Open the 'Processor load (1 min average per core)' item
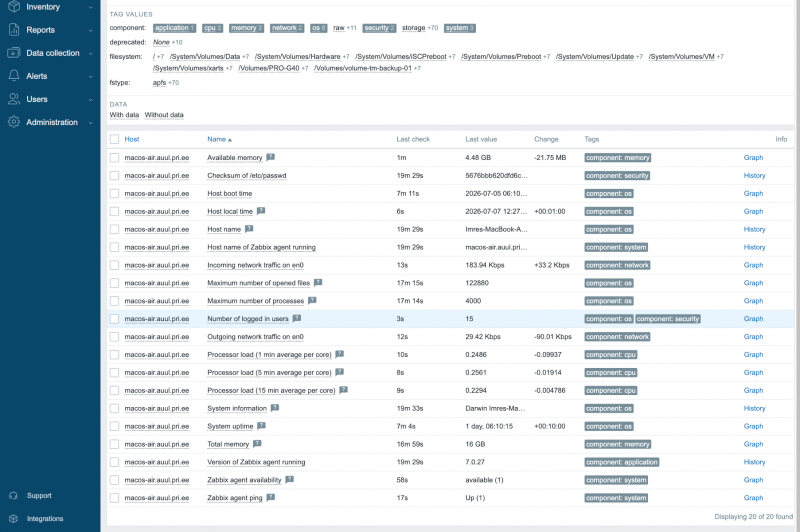 (x=269, y=354)
